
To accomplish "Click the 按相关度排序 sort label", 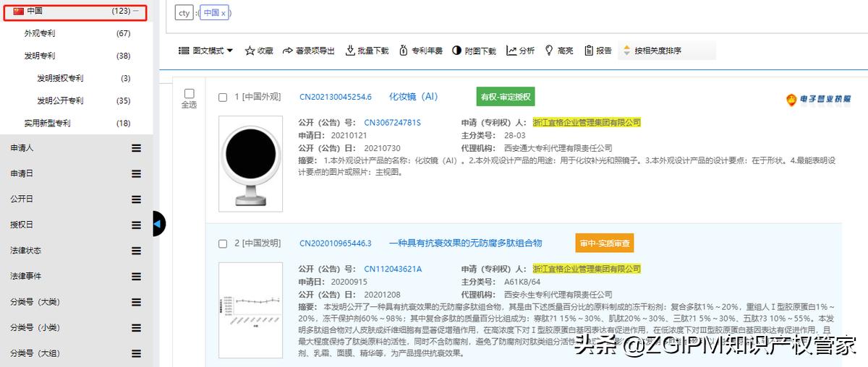I will click(x=658, y=51).
